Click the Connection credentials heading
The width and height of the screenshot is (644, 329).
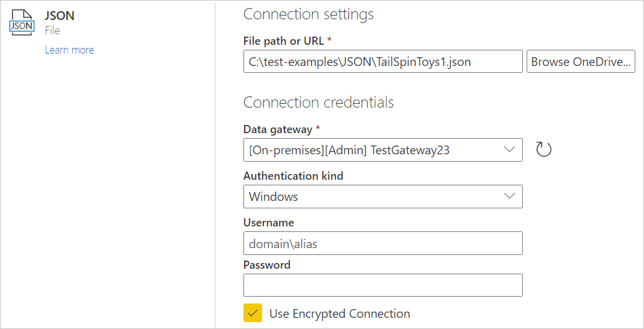319,102
